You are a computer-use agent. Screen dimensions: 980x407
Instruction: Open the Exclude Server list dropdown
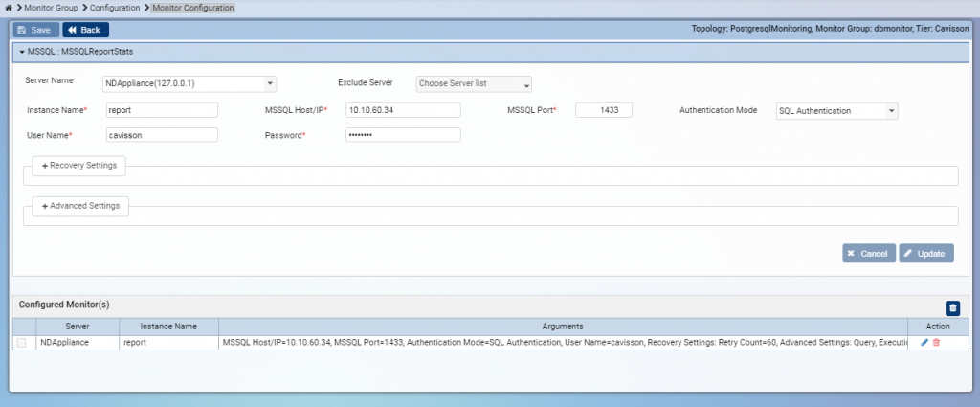pos(473,84)
